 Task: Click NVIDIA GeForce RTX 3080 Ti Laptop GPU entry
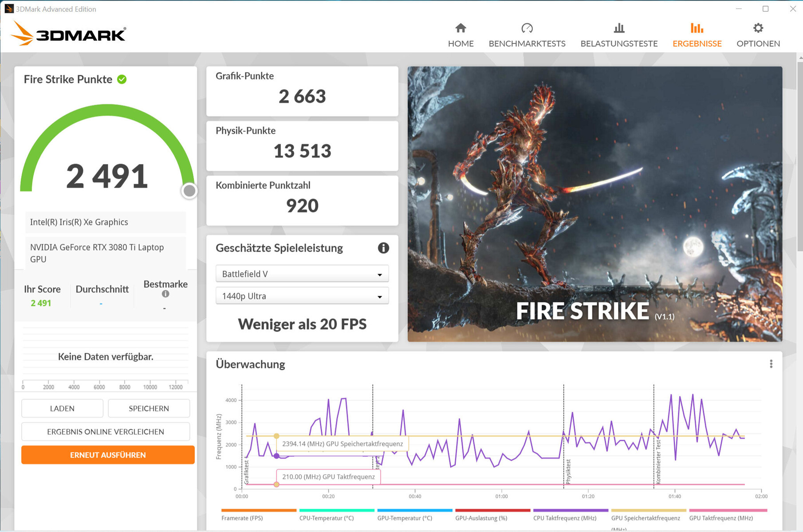point(106,253)
